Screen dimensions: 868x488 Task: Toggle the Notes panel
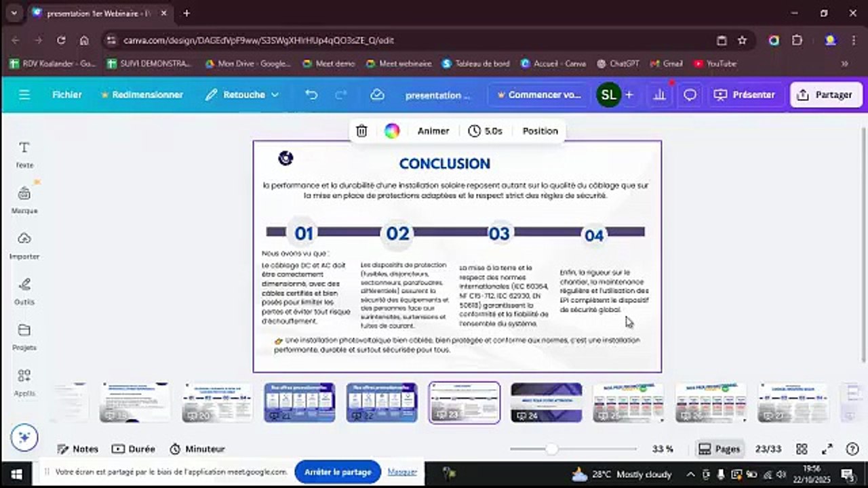point(78,449)
